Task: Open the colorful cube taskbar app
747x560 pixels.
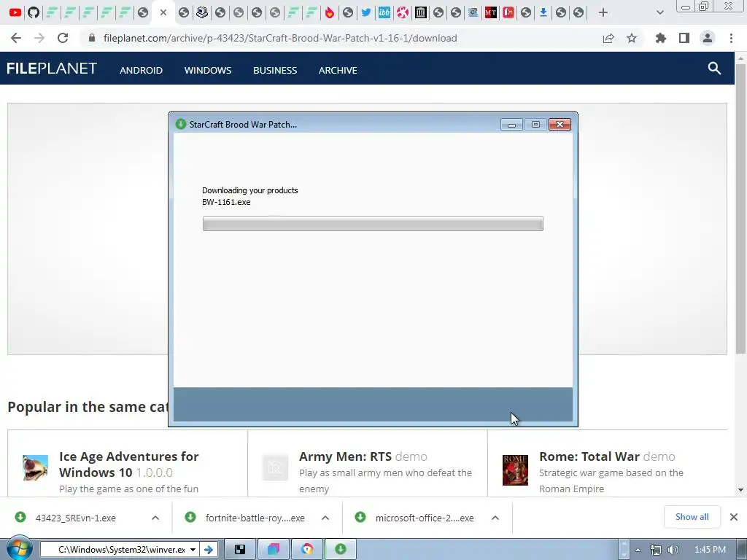Action: [x=274, y=550]
